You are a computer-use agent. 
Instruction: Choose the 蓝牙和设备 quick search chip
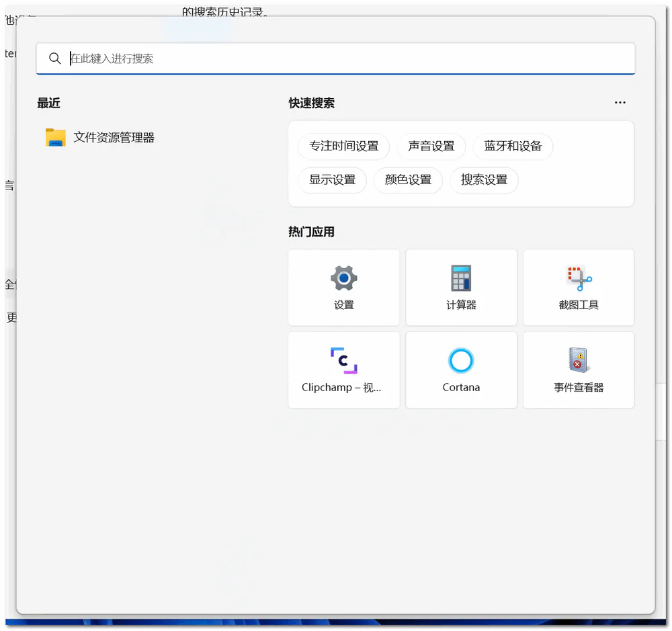point(513,146)
